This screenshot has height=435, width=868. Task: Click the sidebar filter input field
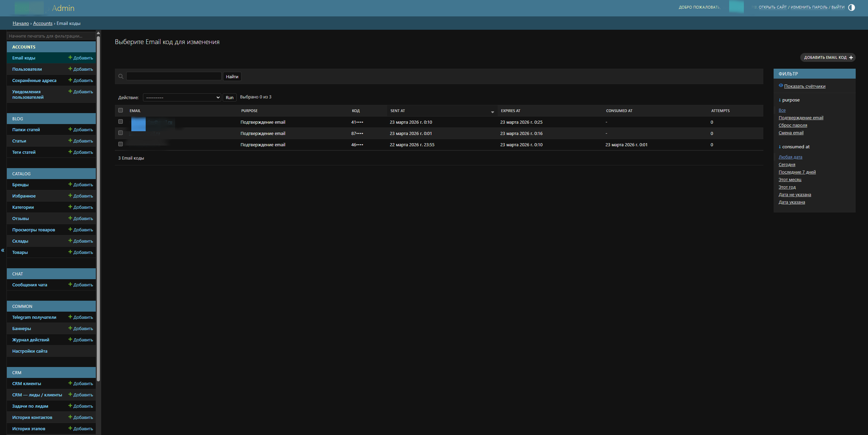(51, 36)
